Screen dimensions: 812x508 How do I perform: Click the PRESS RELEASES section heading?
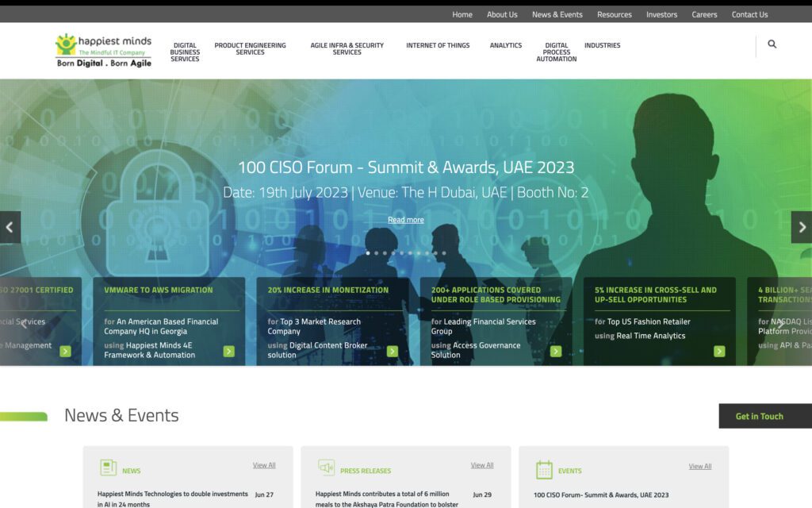pyautogui.click(x=366, y=471)
